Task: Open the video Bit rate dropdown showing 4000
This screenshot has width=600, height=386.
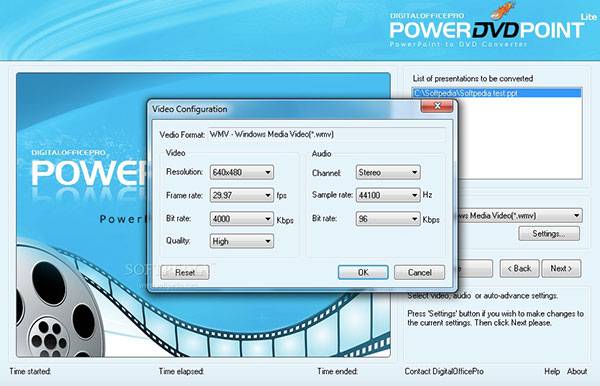Action: click(241, 219)
